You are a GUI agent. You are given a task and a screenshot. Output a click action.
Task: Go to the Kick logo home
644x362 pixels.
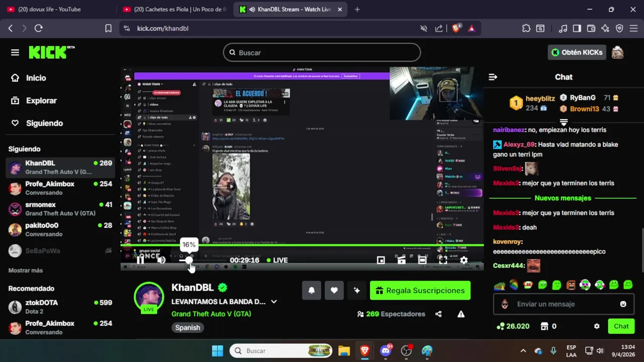[51, 52]
